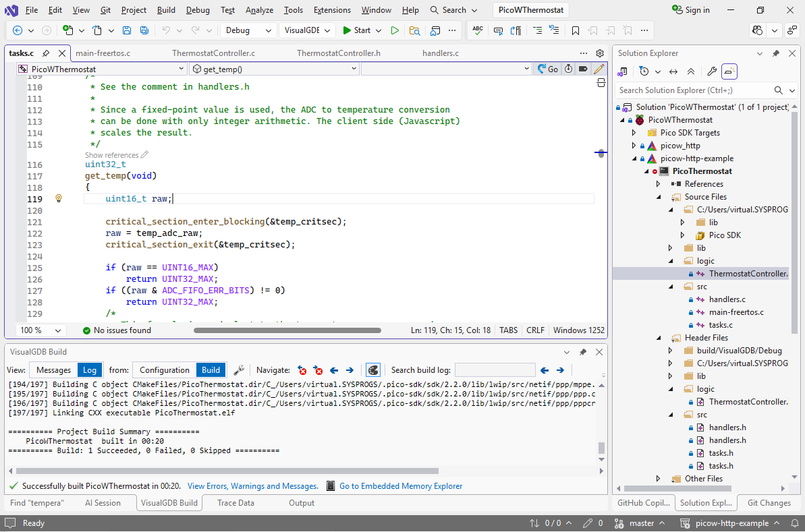805x532 pixels.
Task: Click Collapse All in Solution Explorer toolbar
Action: 691,71
